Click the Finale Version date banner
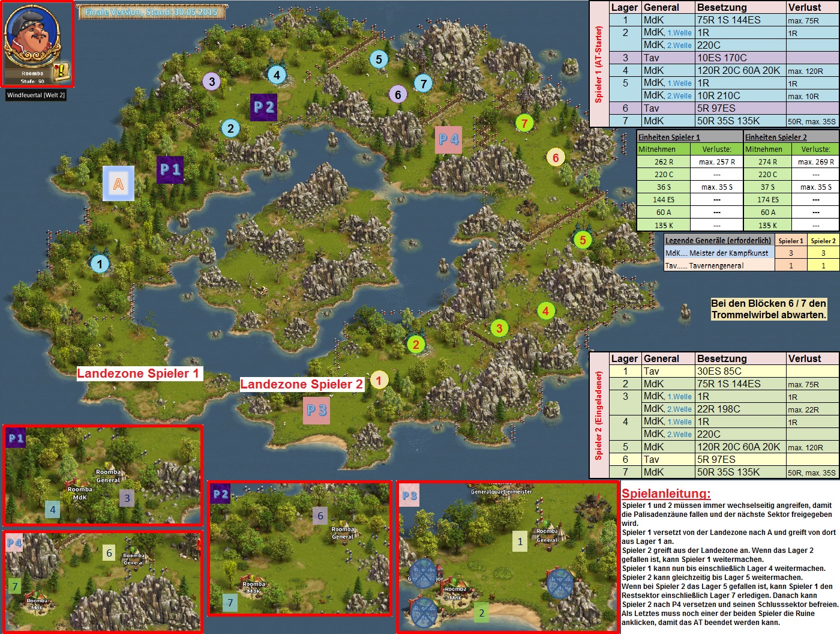The width and height of the screenshot is (840, 634). click(151, 12)
